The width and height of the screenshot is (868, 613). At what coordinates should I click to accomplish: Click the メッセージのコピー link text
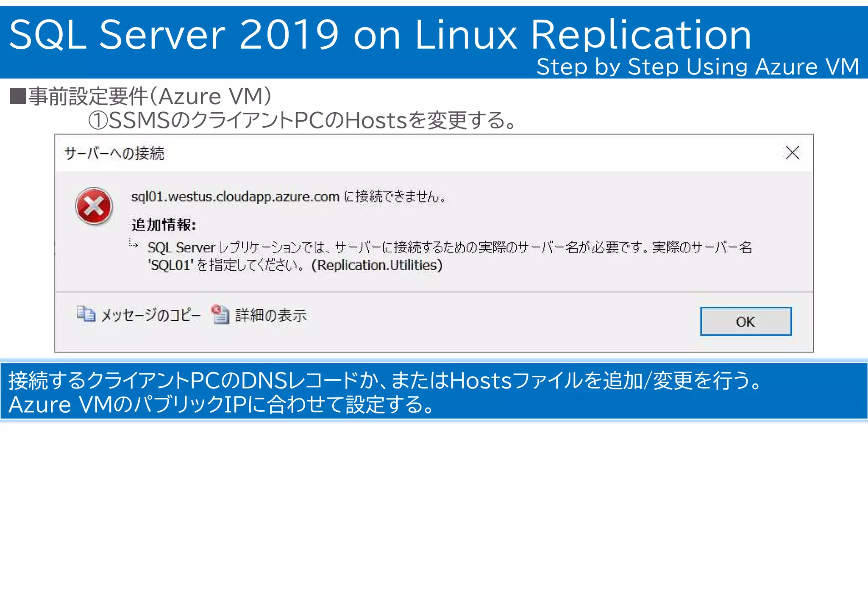pyautogui.click(x=150, y=315)
